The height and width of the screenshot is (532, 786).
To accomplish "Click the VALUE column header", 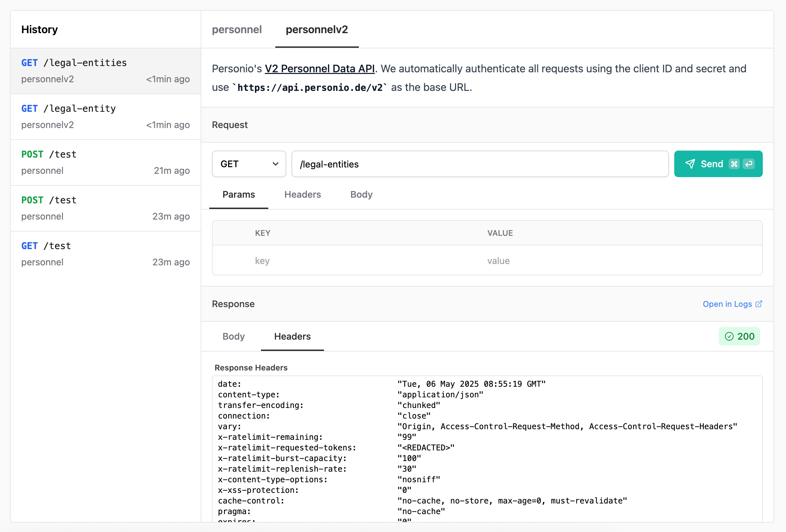I will [500, 233].
